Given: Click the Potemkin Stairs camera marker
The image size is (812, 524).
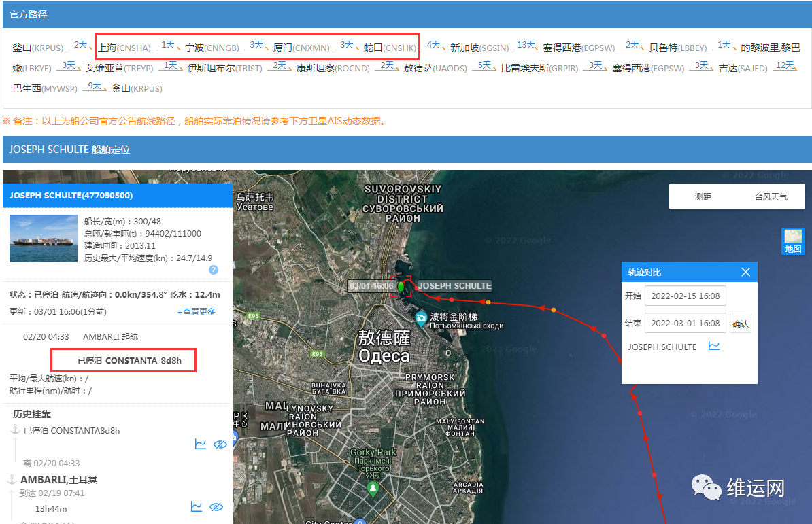Looking at the screenshot, I should click(x=421, y=319).
